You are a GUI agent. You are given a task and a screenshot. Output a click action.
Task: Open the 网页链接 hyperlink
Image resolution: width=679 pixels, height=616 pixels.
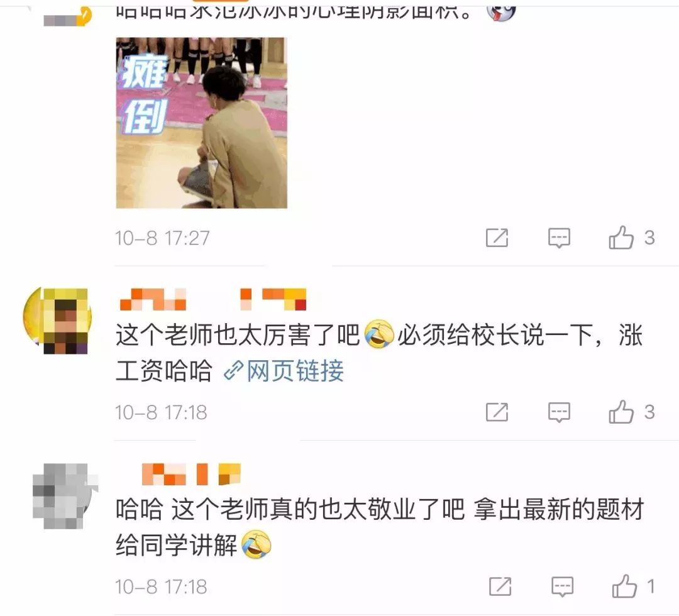[284, 371]
